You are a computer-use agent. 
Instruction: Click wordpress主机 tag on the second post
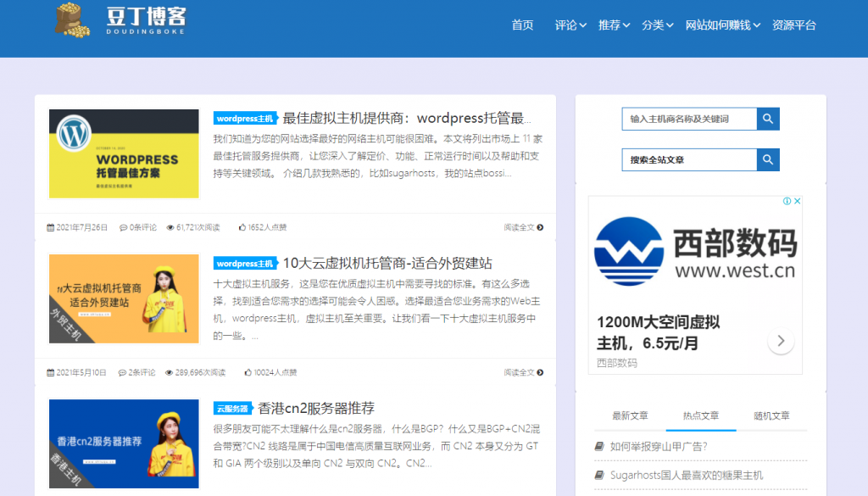[245, 264]
